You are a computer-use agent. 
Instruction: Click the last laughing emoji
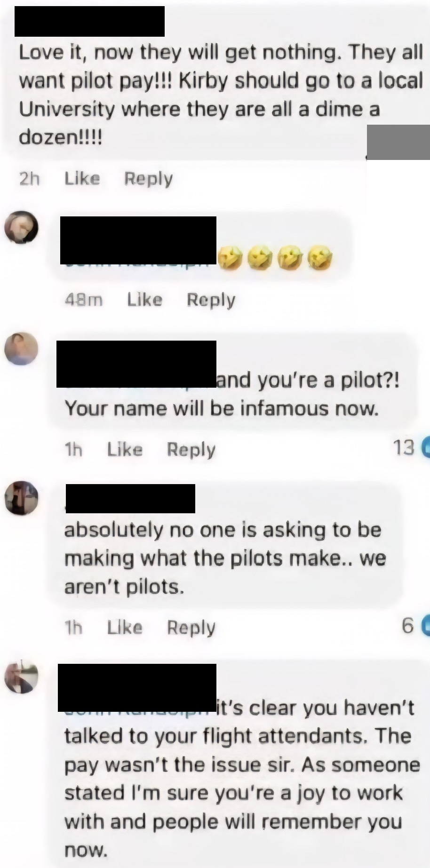[320, 258]
